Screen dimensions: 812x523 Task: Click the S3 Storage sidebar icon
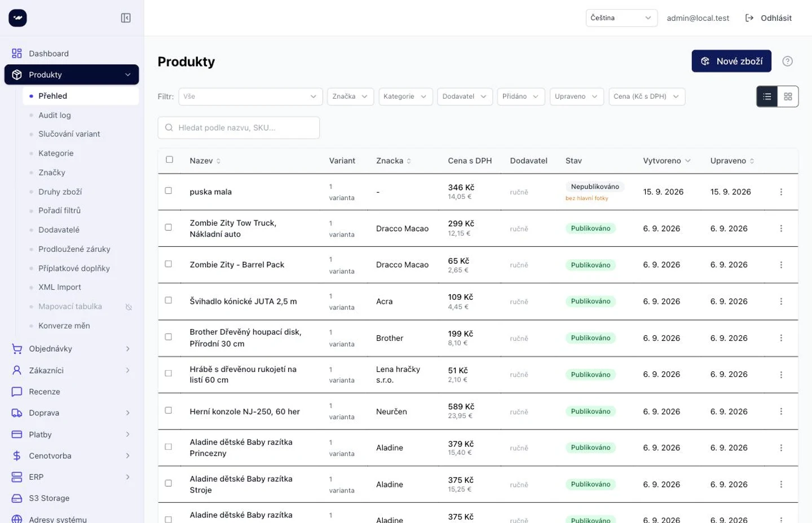(x=17, y=498)
